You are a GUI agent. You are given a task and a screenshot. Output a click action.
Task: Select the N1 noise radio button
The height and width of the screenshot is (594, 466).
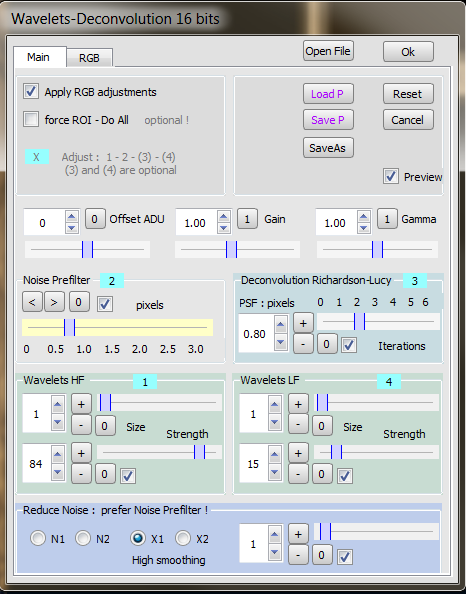coord(38,538)
